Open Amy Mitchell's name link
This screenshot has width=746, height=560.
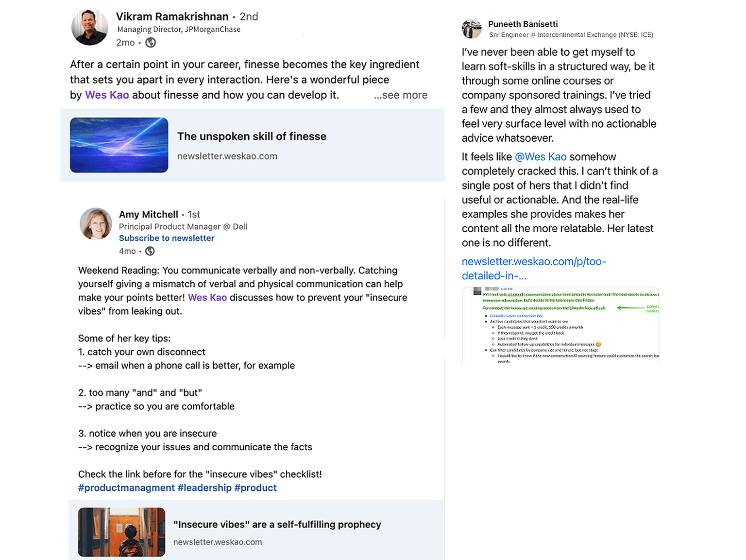tap(149, 215)
